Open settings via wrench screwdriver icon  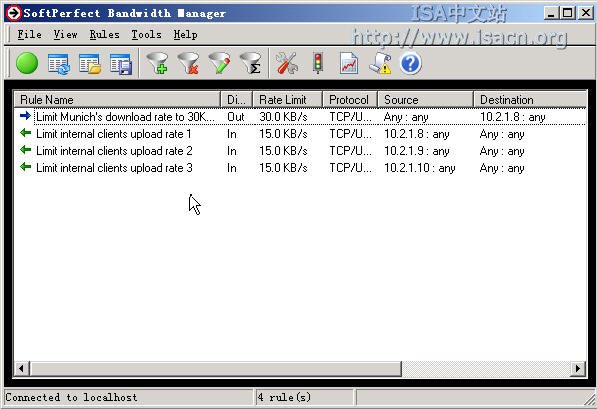click(286, 63)
